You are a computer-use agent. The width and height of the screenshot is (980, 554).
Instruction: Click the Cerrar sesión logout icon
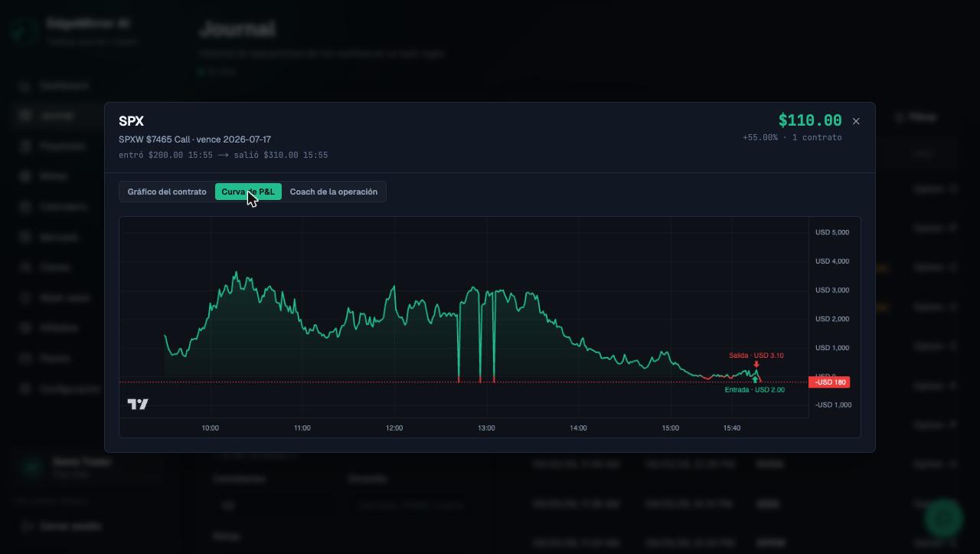pyautogui.click(x=25, y=526)
